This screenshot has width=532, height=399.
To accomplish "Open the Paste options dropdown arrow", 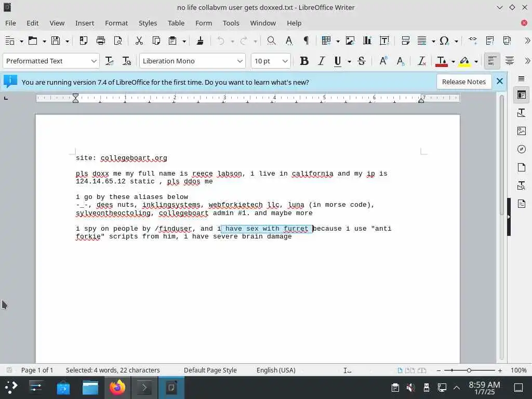I will point(184,41).
